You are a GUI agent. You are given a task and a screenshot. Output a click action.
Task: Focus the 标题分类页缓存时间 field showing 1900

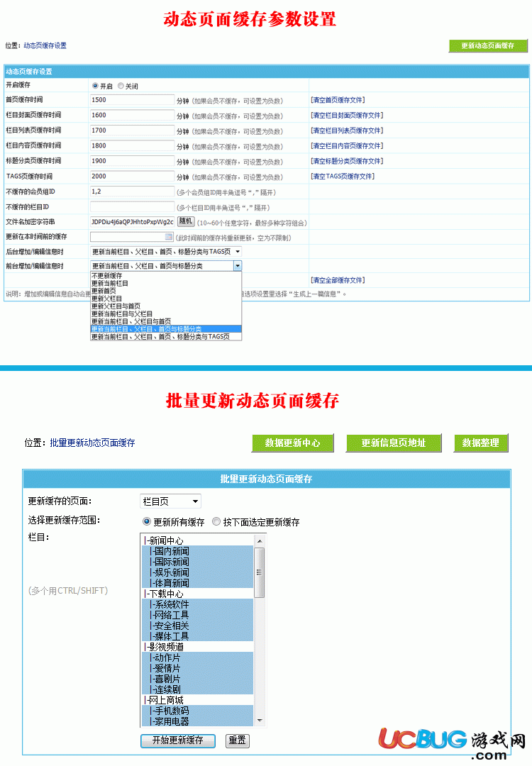(x=132, y=161)
